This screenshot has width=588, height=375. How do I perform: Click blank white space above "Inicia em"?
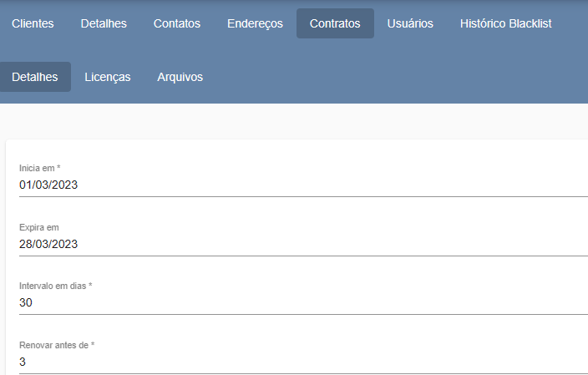pyautogui.click(x=292, y=150)
